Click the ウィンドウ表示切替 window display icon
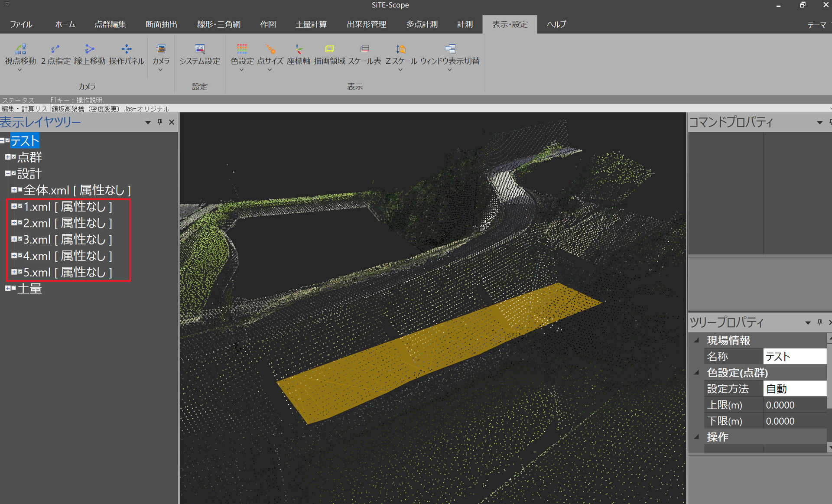 point(450,49)
